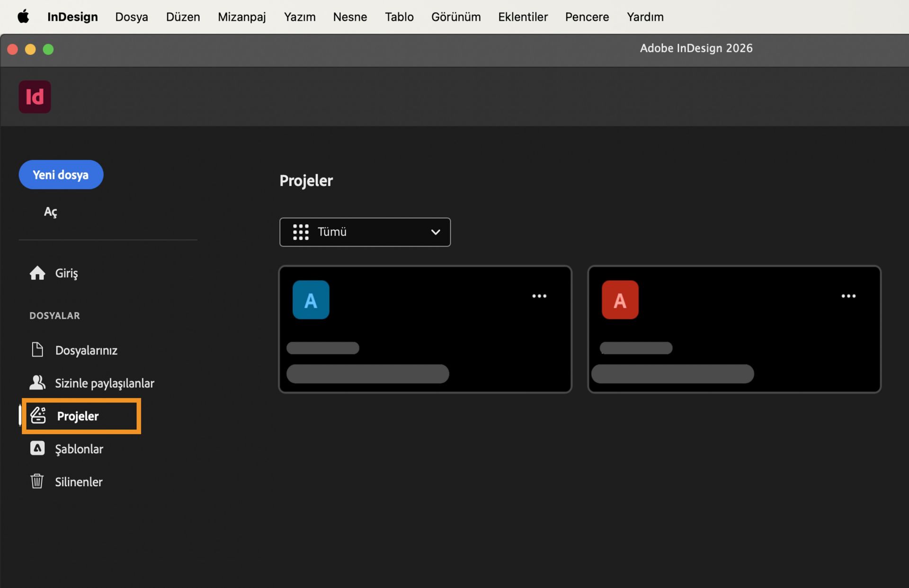Open the InDesign home icon in top left
Screen dimensions: 909x588
35,97
